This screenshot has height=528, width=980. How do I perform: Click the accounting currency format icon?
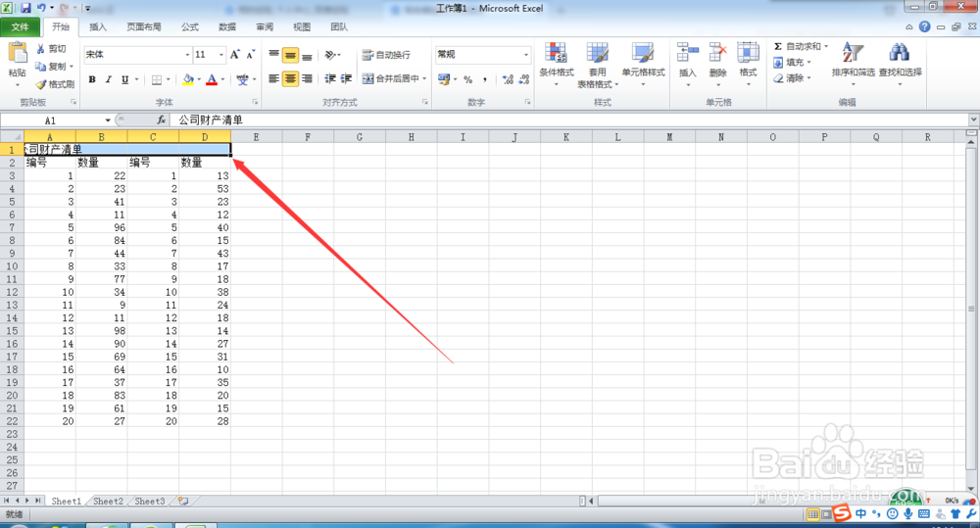[x=444, y=79]
